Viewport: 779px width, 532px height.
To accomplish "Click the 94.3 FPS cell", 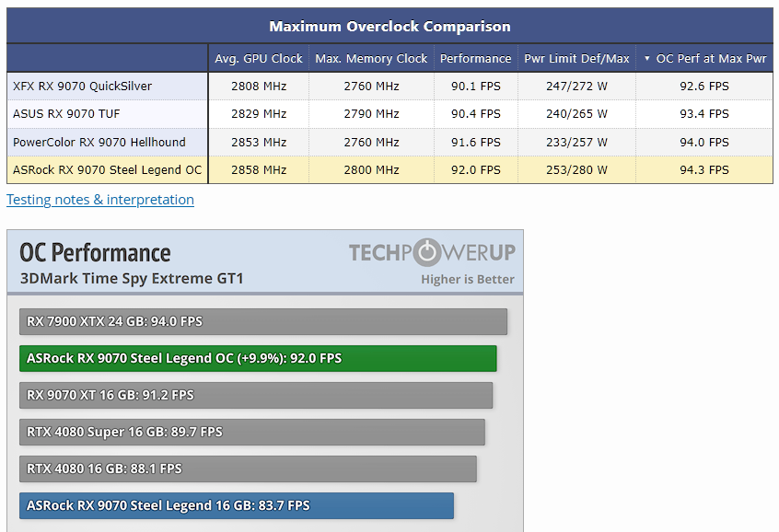I will tap(704, 170).
